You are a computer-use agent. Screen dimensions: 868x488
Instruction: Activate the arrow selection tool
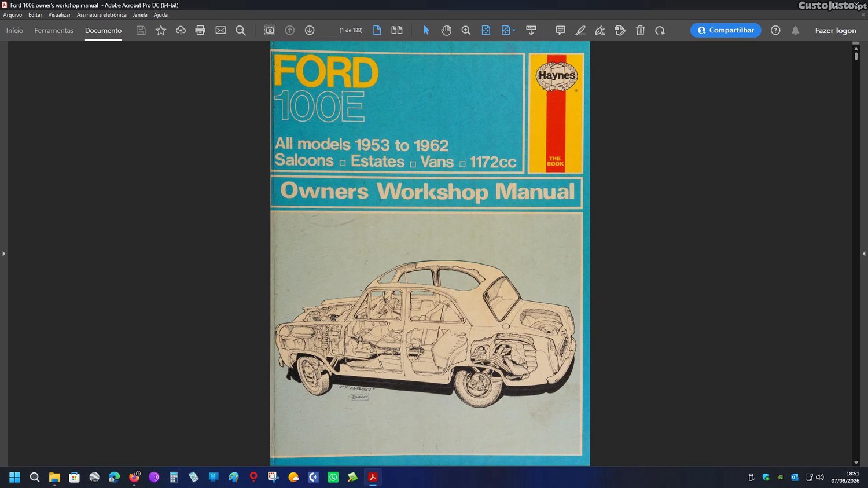(x=426, y=30)
